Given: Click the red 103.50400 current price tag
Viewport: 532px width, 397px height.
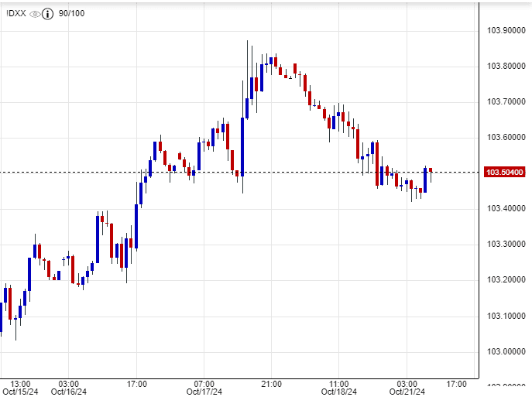Looking at the screenshot, I should 504,173.
